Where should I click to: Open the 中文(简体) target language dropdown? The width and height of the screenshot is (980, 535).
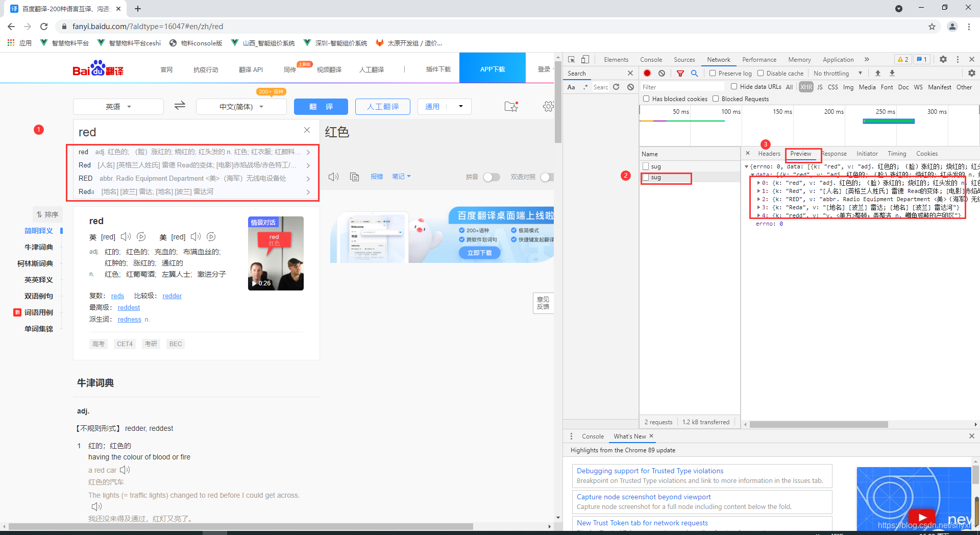[x=241, y=107]
